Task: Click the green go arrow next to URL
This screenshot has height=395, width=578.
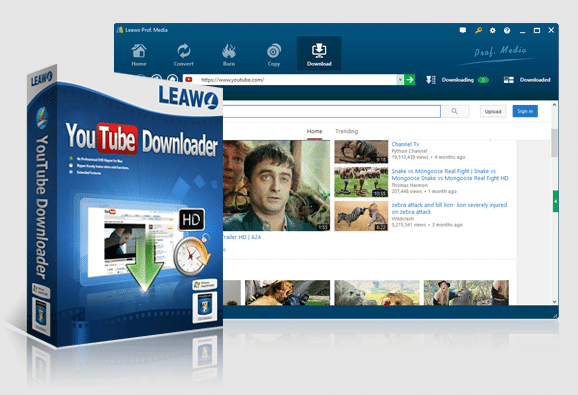Action: coord(410,80)
